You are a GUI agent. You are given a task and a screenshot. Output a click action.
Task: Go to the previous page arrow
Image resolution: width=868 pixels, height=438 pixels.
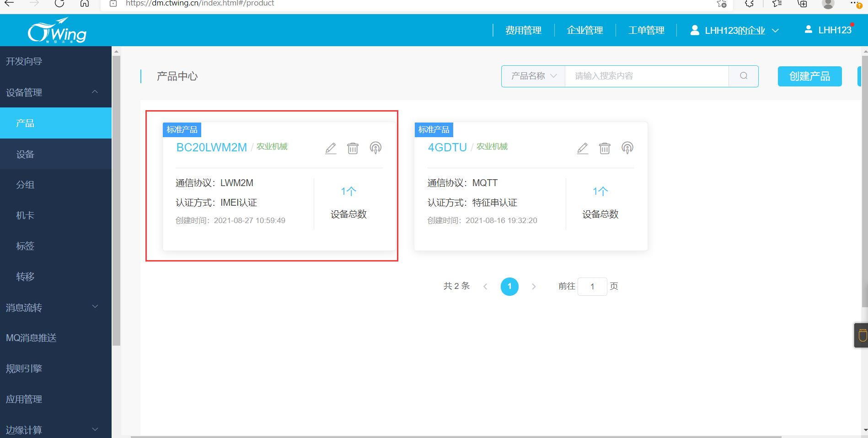point(485,287)
